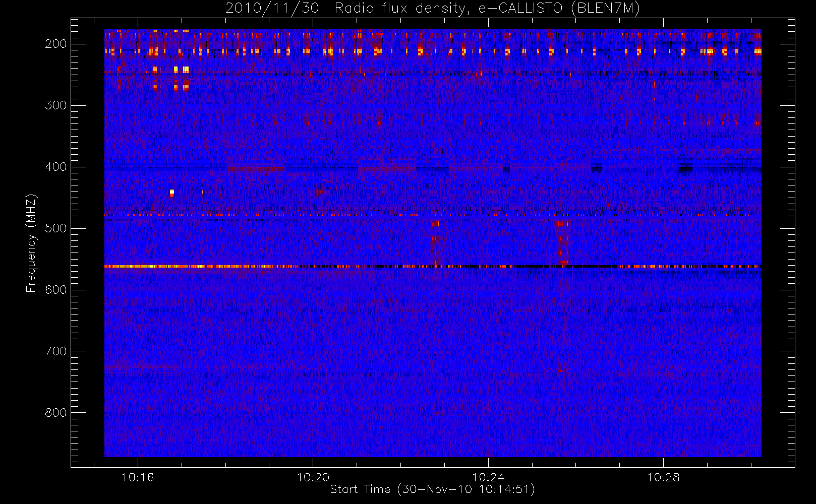
Task: Click the 800 frequency tick label
Action: [56, 413]
